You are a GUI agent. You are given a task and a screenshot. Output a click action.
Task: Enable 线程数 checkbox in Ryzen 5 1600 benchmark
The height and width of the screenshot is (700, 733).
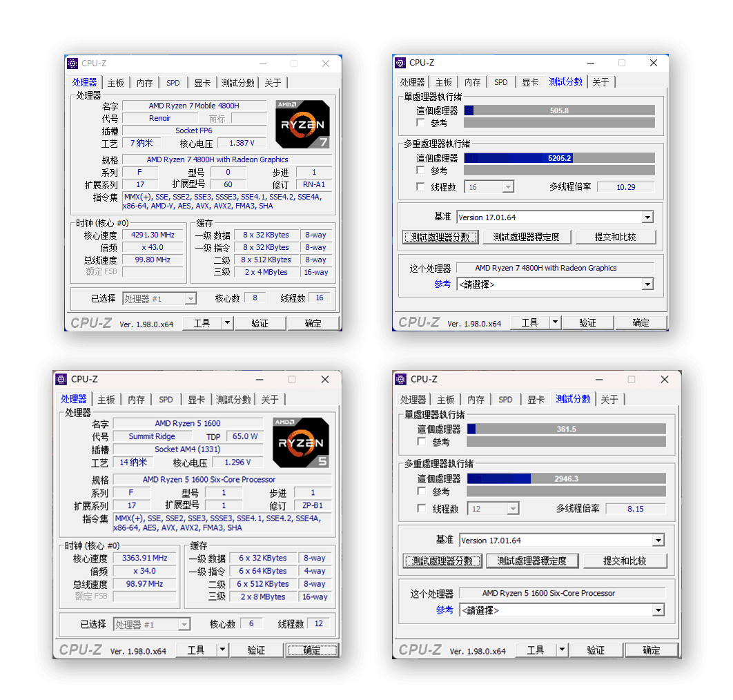[x=422, y=508]
